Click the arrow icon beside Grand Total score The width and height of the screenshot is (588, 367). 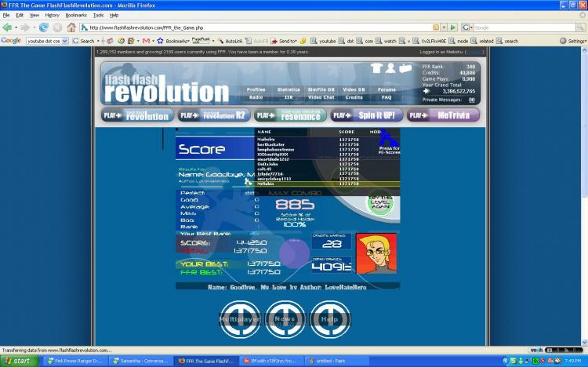(426, 91)
